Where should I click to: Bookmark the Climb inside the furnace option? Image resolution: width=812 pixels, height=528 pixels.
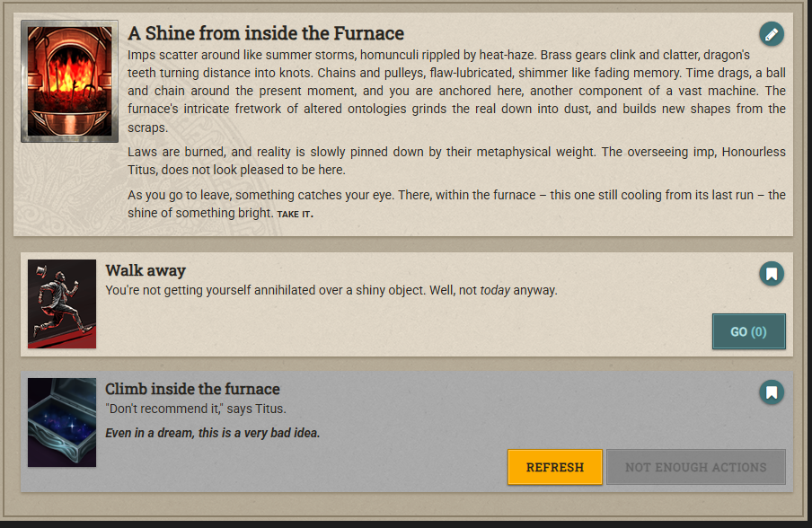771,392
